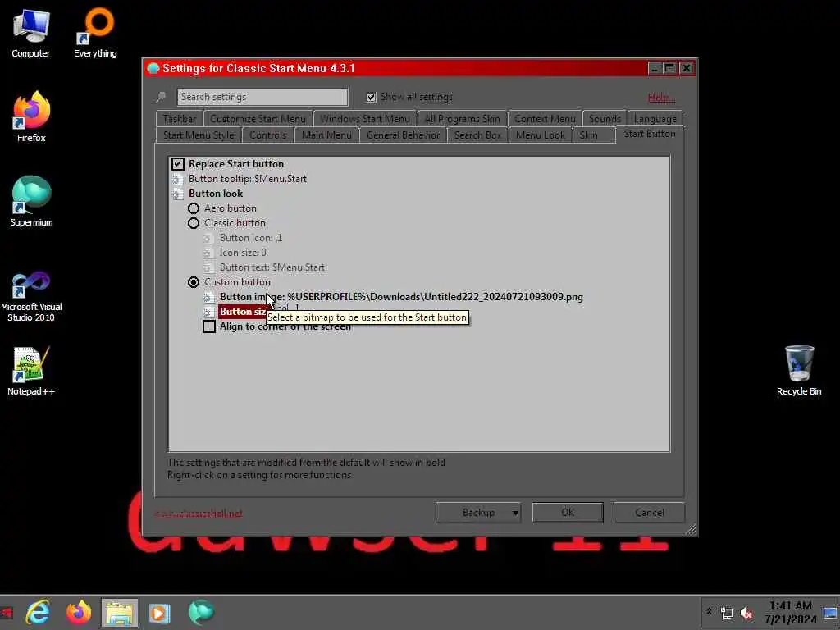Switch to the Taskbar tab
The width and height of the screenshot is (840, 630).
click(179, 118)
